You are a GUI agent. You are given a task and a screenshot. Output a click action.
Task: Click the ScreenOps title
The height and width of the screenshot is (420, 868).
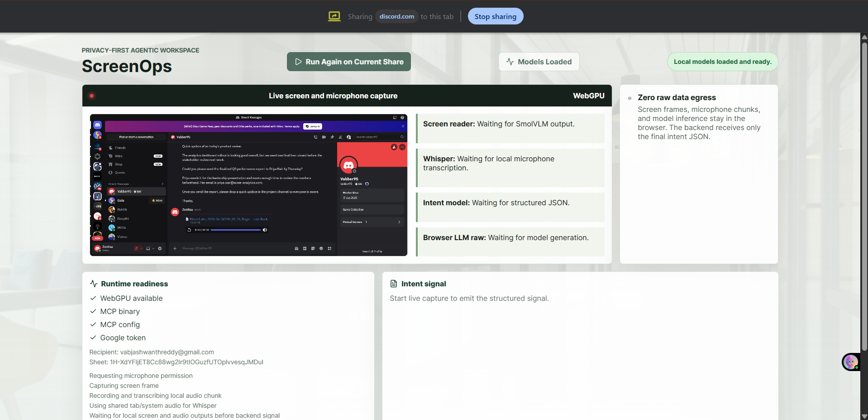pyautogui.click(x=127, y=66)
